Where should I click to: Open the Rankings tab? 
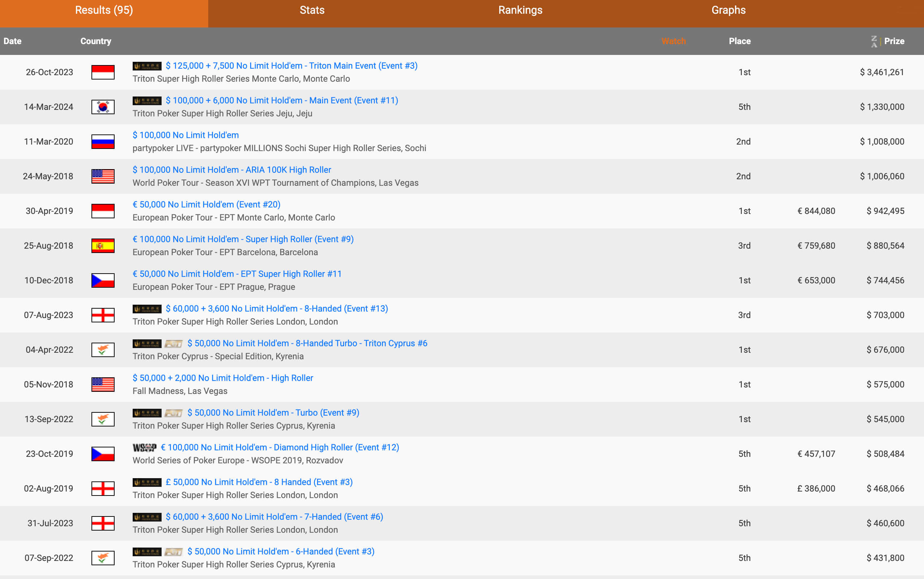coord(520,10)
